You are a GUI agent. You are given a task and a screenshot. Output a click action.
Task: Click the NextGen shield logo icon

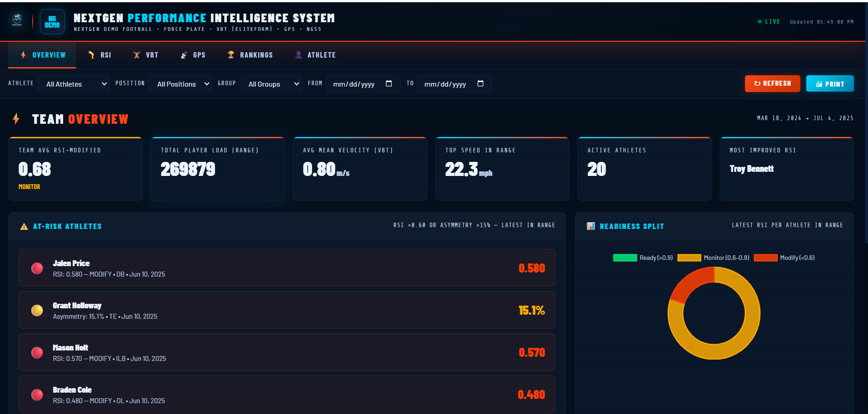click(x=17, y=20)
